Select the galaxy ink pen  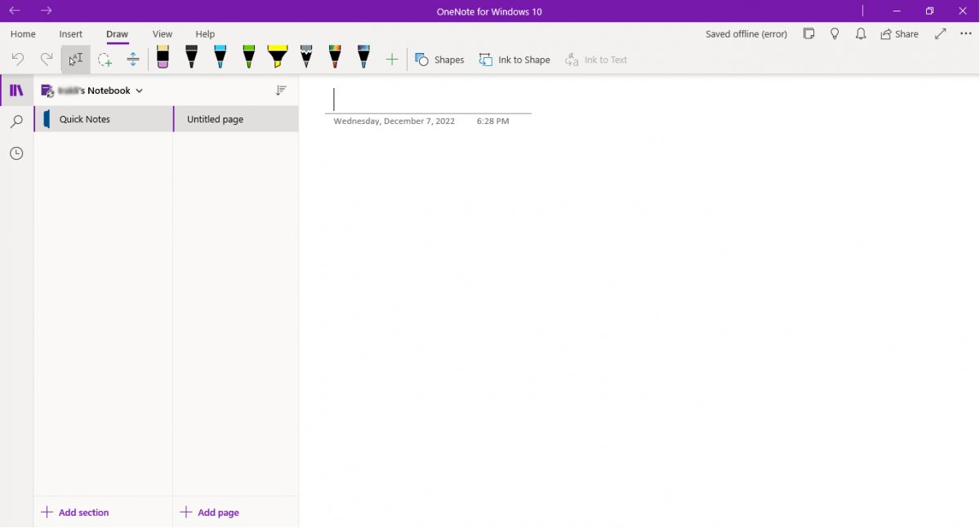(x=363, y=57)
